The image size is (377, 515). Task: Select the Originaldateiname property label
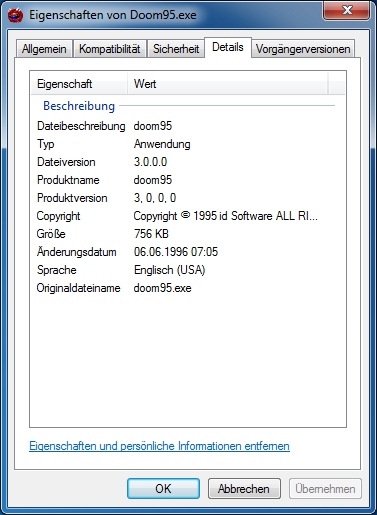(78, 288)
